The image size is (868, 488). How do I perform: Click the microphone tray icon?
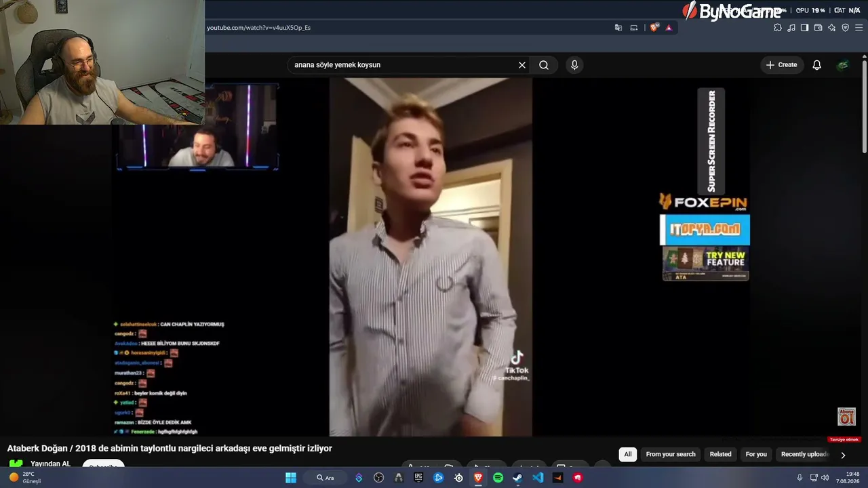pyautogui.click(x=800, y=478)
